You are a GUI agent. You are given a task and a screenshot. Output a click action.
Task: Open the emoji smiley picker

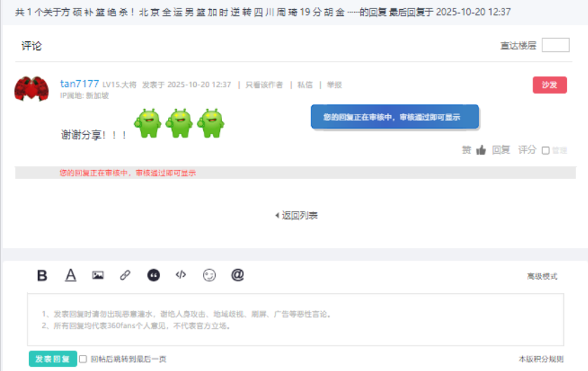point(209,275)
